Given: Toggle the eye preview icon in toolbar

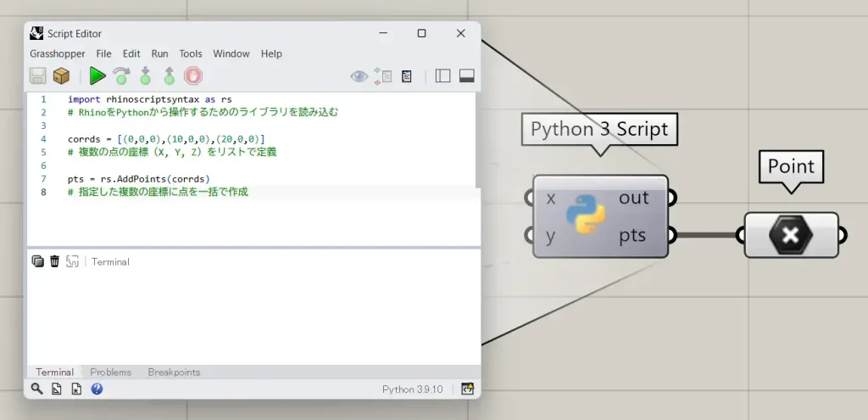Looking at the screenshot, I should 359,76.
